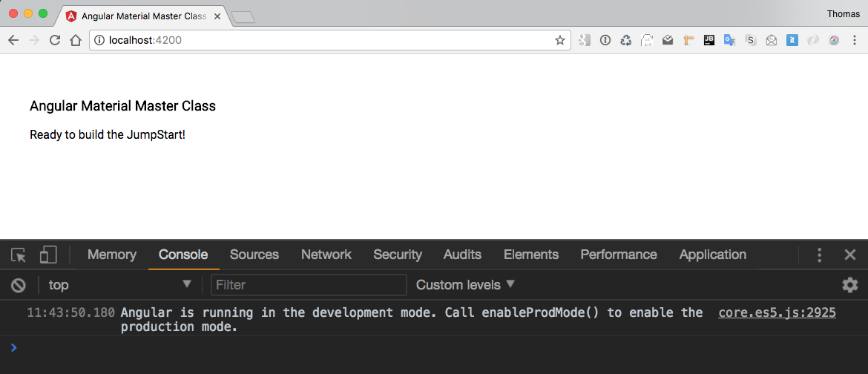Click the recycle arrows extension icon
This screenshot has height=374, width=868.
click(625, 40)
